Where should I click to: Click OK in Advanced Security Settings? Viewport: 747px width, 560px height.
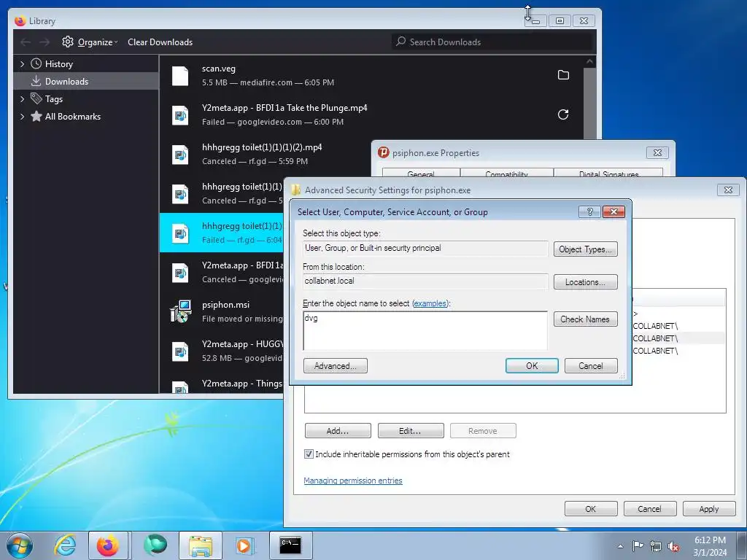pos(591,508)
